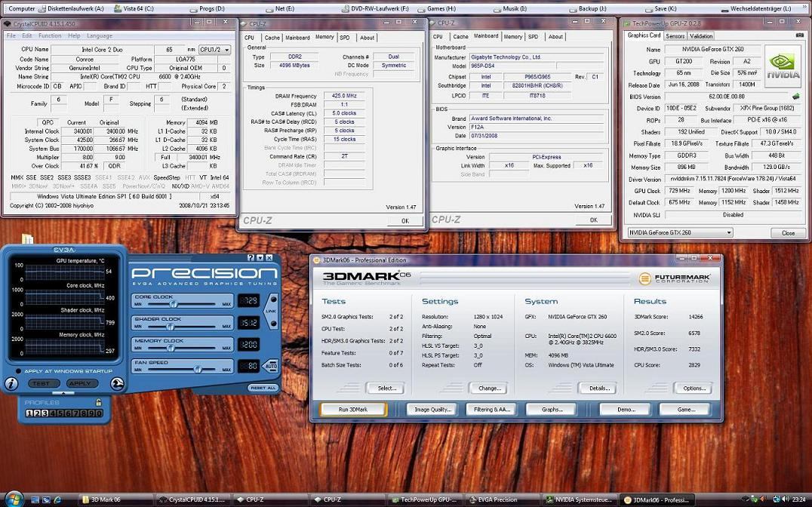Click the BIOS save chip icon in GPU-Z
The height and width of the screenshot is (507, 812).
click(x=796, y=97)
